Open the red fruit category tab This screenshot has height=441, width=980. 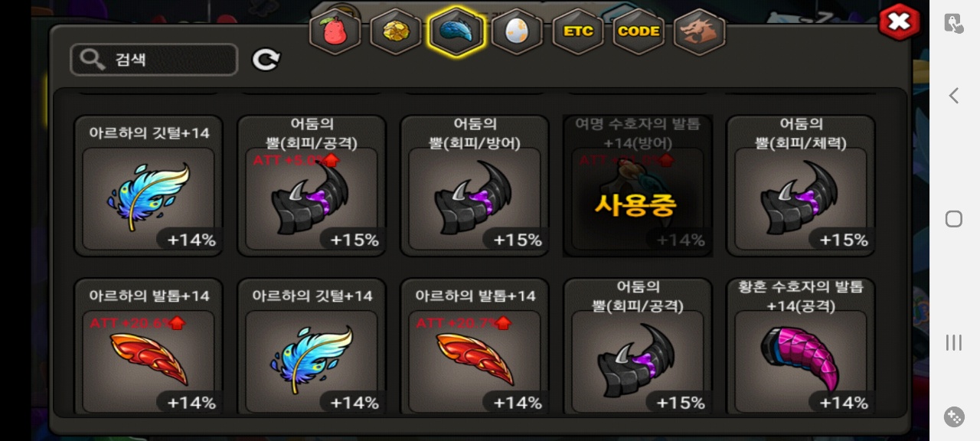[x=335, y=31]
